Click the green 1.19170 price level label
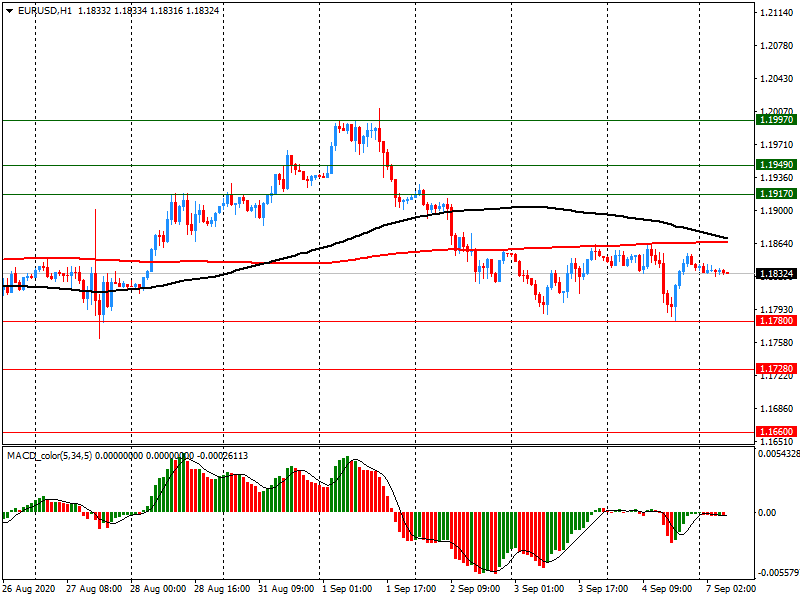The width and height of the screenshot is (800, 600). 776,194
